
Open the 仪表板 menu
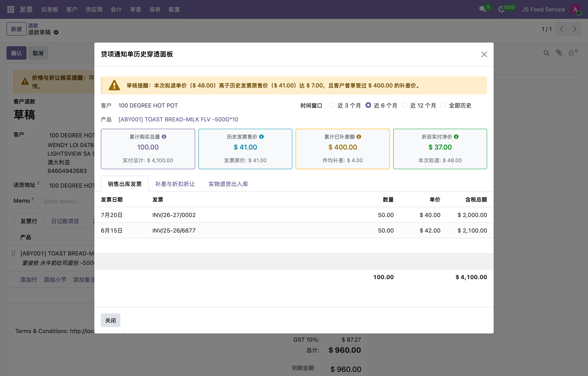50,9
